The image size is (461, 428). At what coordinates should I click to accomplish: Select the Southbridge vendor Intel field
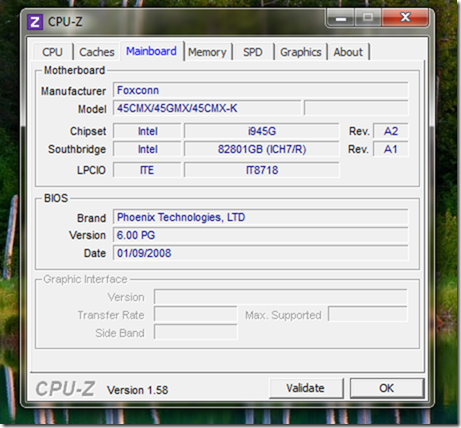point(147,149)
